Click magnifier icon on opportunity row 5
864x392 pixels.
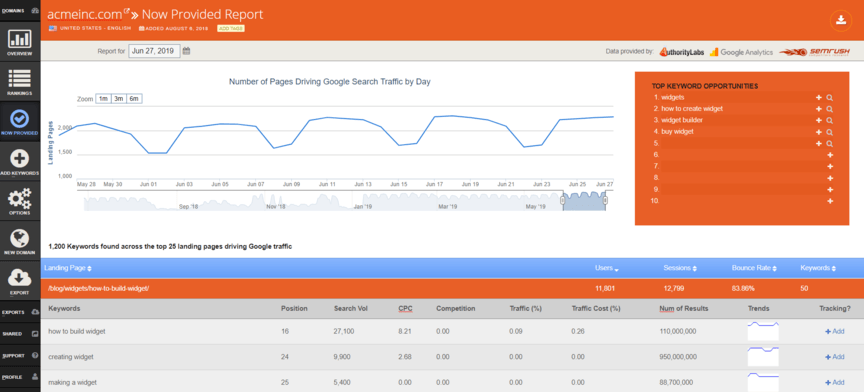click(x=830, y=143)
